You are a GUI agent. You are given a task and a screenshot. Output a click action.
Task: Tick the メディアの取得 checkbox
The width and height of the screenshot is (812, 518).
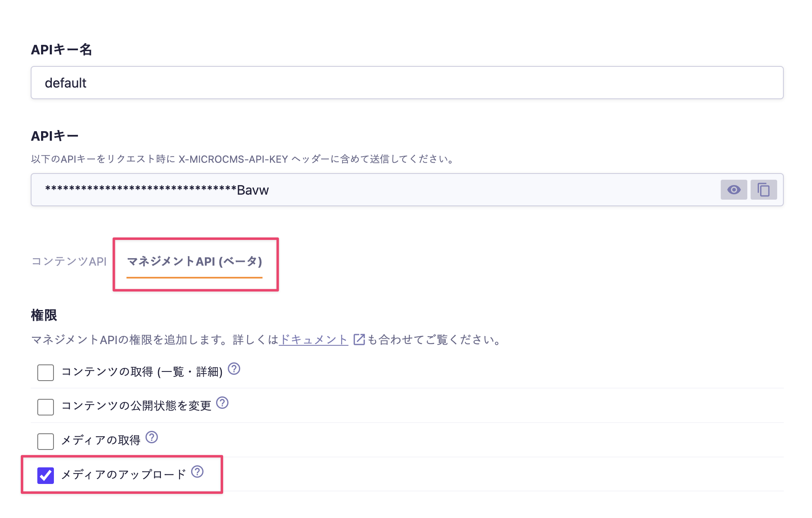click(46, 441)
